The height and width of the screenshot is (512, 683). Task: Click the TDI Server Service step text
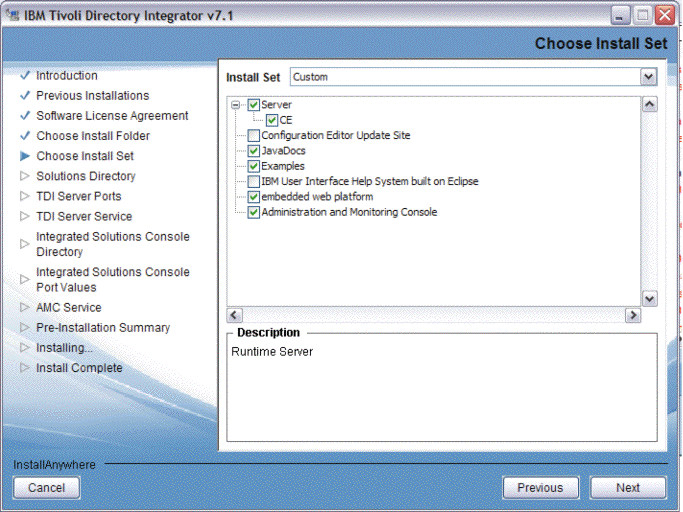click(84, 216)
